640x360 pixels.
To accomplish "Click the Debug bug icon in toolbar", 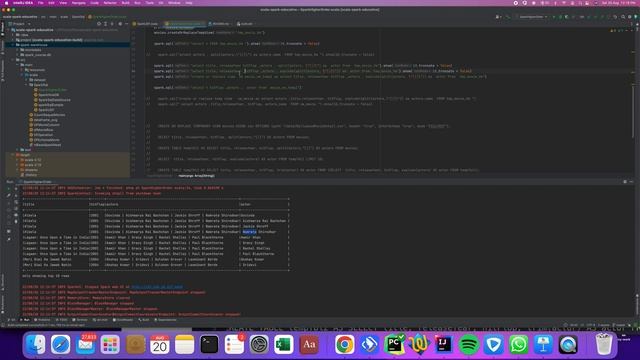I will pos(560,17).
